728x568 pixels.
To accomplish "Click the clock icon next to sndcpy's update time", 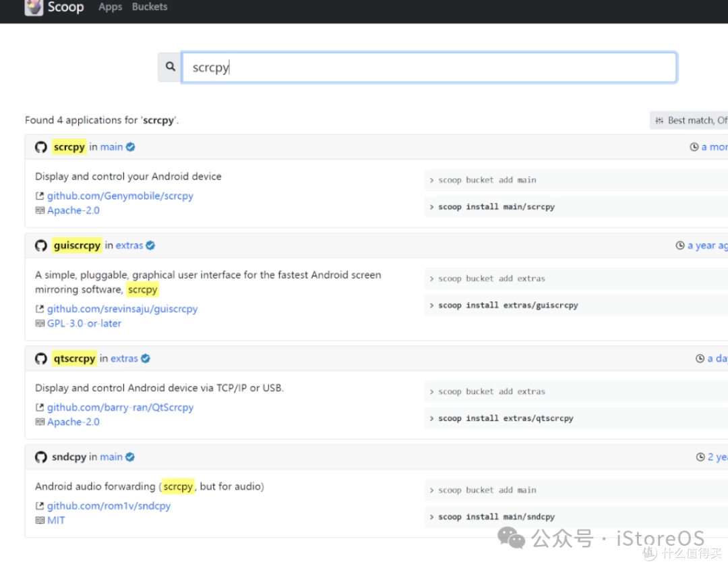I will (x=700, y=457).
